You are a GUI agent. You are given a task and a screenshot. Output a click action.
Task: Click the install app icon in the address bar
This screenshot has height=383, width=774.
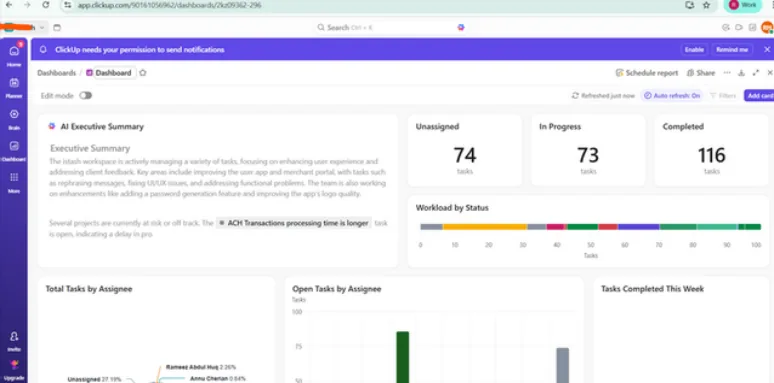[690, 5]
